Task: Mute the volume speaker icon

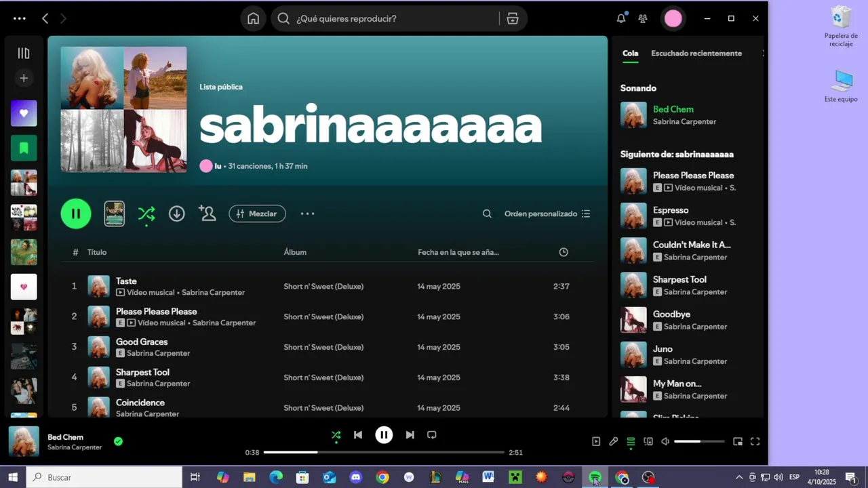Action: [665, 441]
